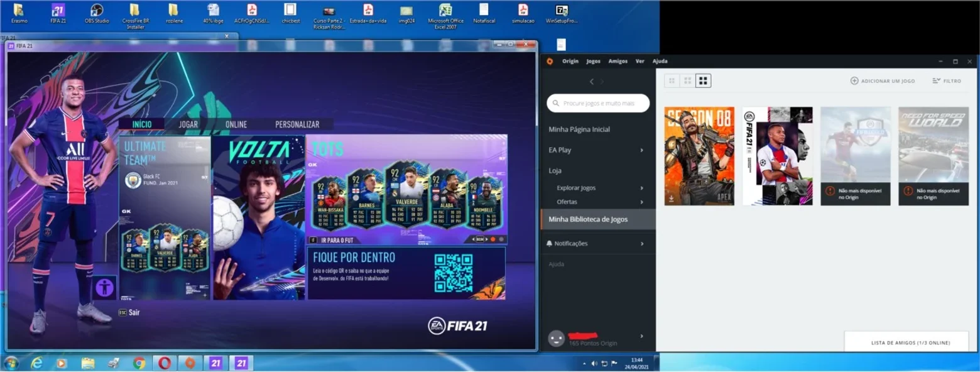
Task: Go forward with the Origin right arrow
Action: pos(602,82)
